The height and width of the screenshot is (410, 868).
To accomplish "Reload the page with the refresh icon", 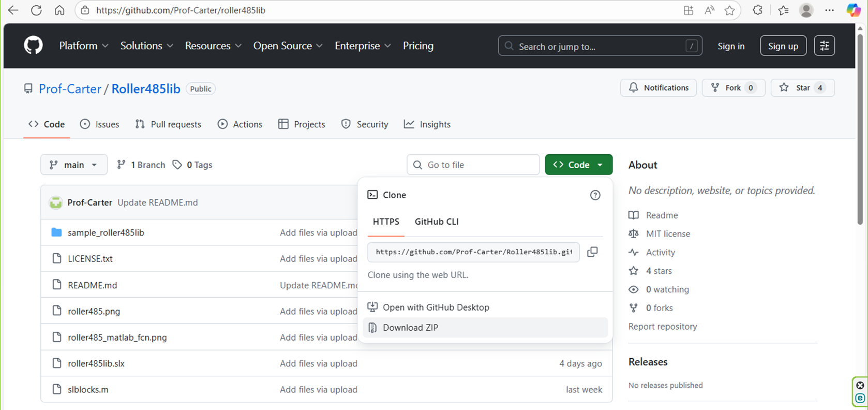I will coord(36,10).
